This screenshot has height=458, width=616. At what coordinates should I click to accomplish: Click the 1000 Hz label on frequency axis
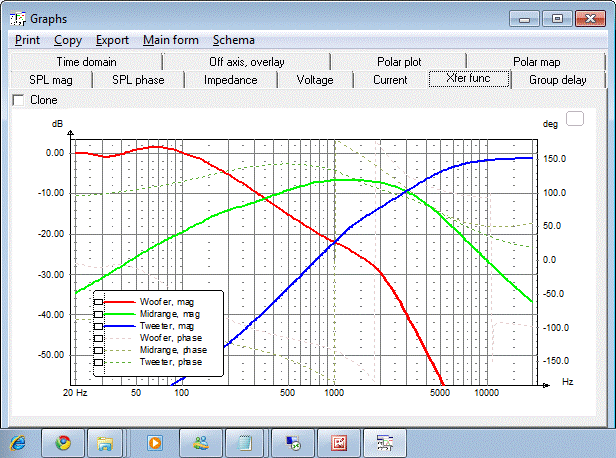click(x=334, y=393)
